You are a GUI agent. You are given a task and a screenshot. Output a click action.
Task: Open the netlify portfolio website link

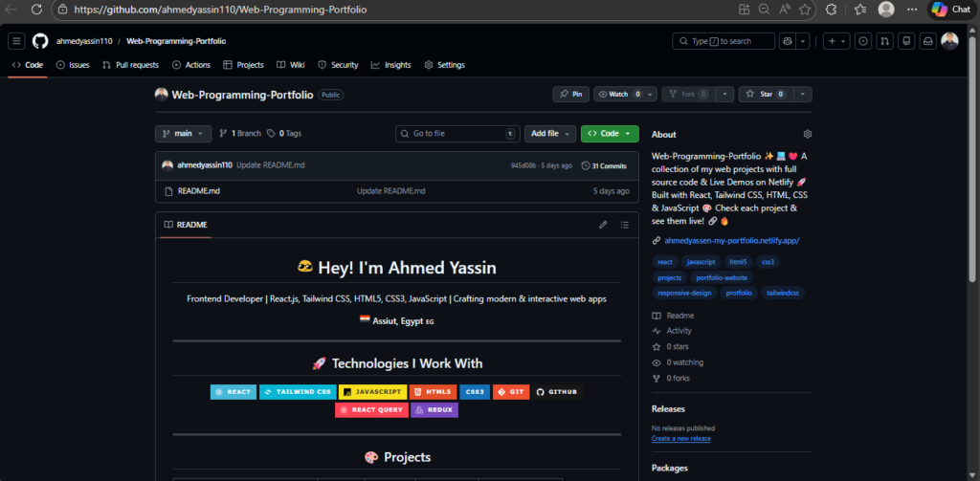point(732,241)
